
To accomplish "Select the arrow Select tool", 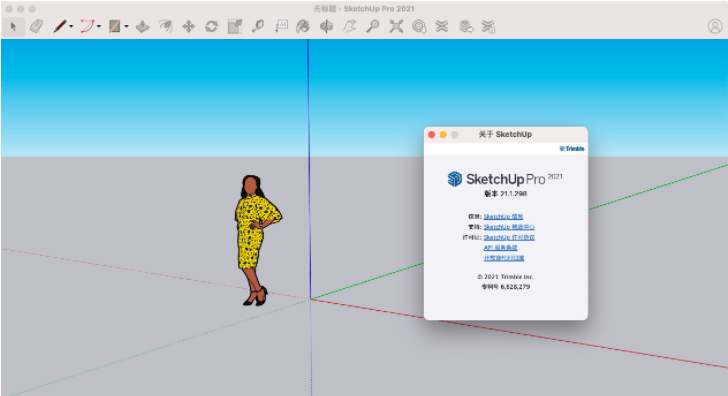I will click(13, 26).
